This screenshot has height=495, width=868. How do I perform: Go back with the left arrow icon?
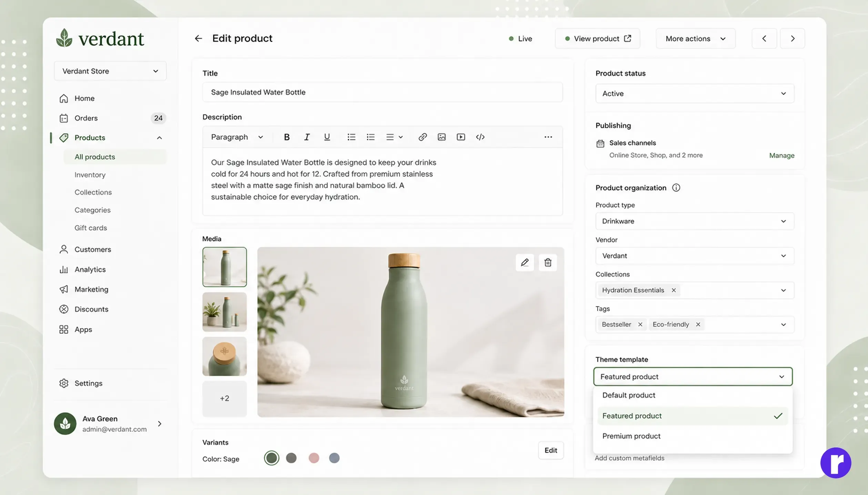coord(198,38)
